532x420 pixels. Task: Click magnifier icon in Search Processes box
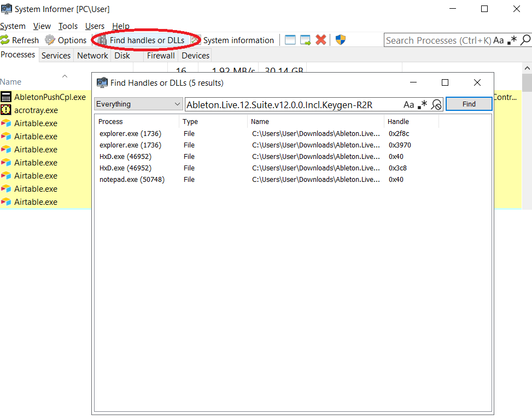click(525, 40)
